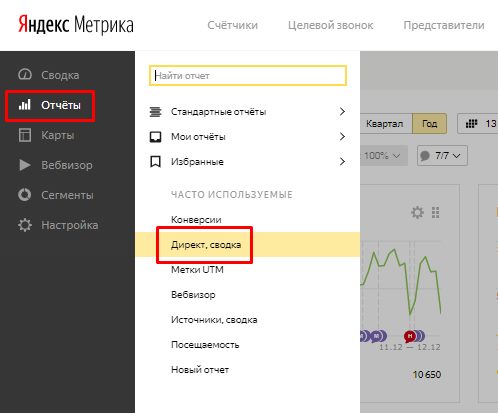Screen dimensions: 498x413
Task: Open the Настройка sidebar label
Action: (70, 225)
